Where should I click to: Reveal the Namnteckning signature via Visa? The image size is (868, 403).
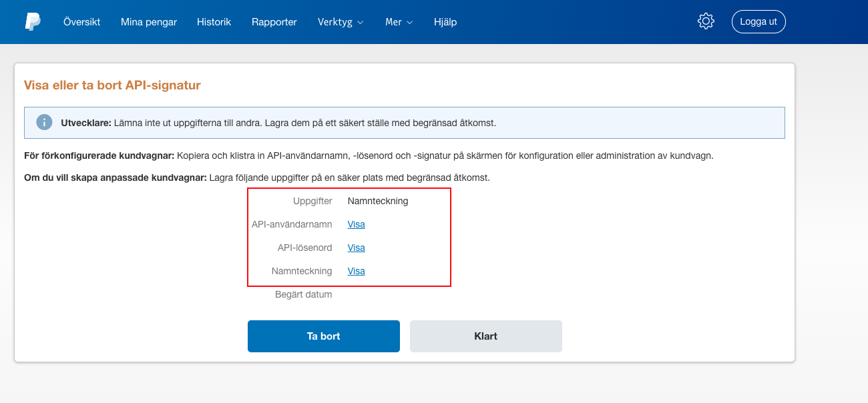pyautogui.click(x=357, y=271)
